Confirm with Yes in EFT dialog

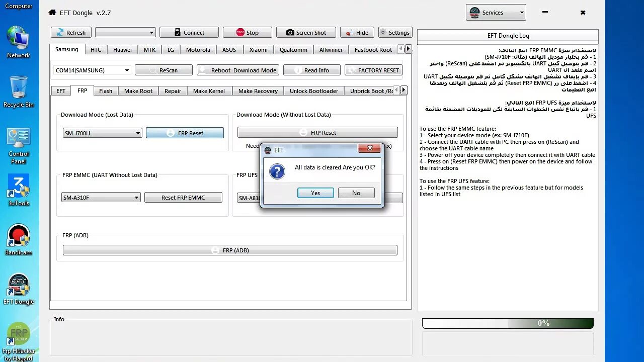315,193
